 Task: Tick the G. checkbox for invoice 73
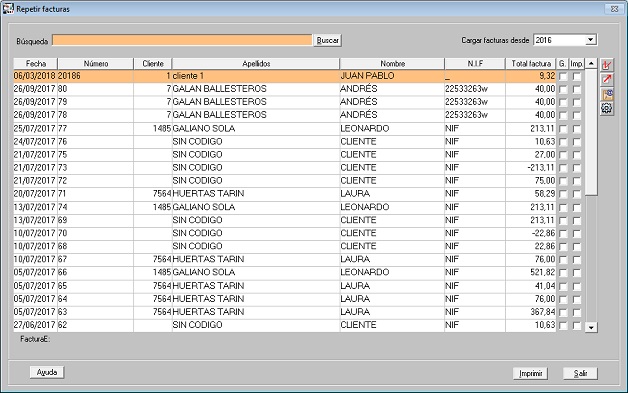(563, 168)
